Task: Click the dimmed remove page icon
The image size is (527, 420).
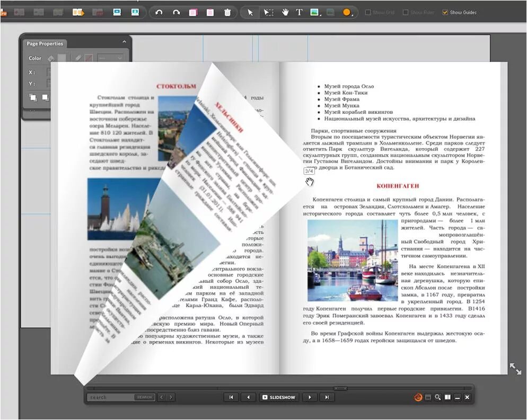Action: 38,13
